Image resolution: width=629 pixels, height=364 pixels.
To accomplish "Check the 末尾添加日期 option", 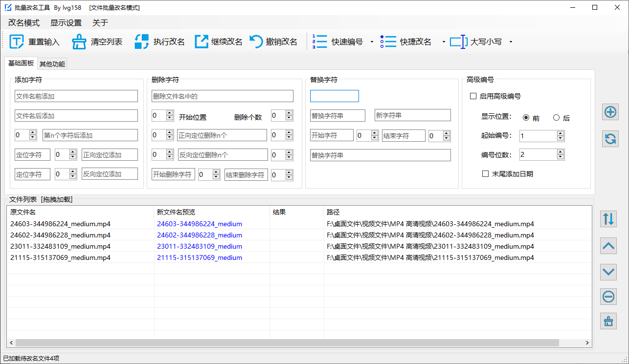I will click(485, 173).
